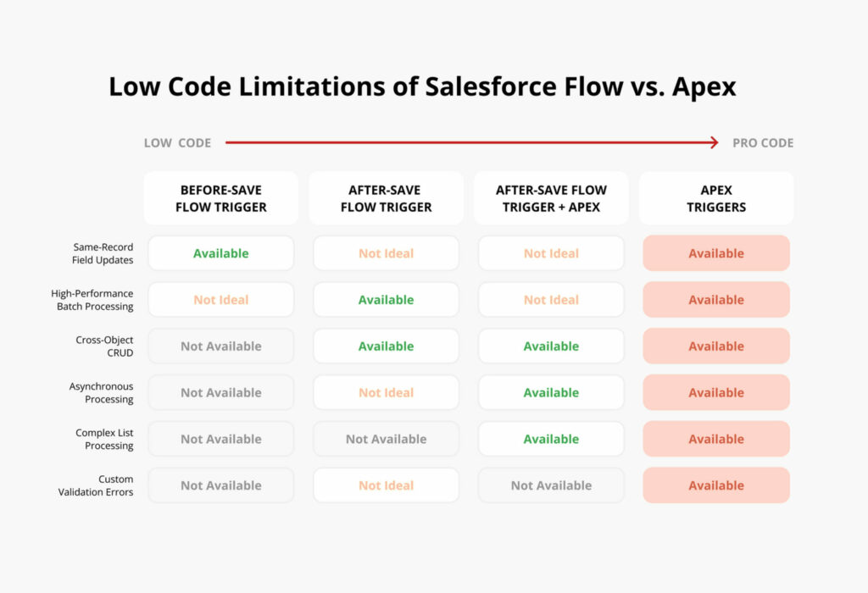Click After-Save Flow Trigger Cross-Object CRUD Available

click(386, 346)
